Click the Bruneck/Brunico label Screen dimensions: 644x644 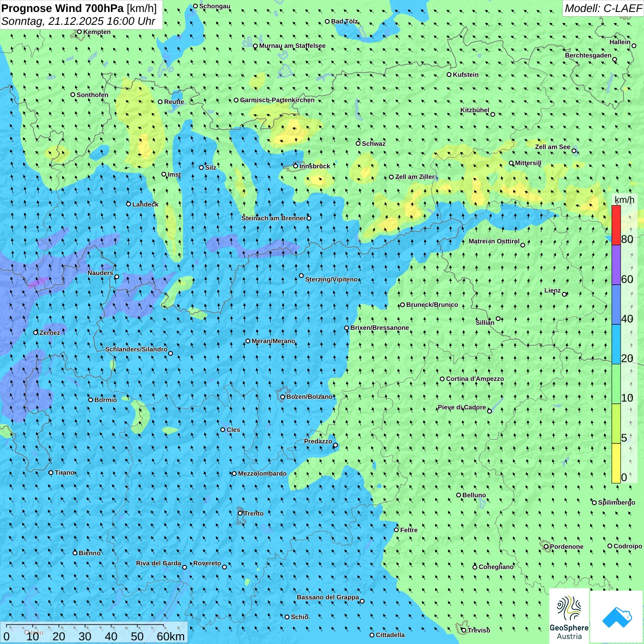point(432,305)
